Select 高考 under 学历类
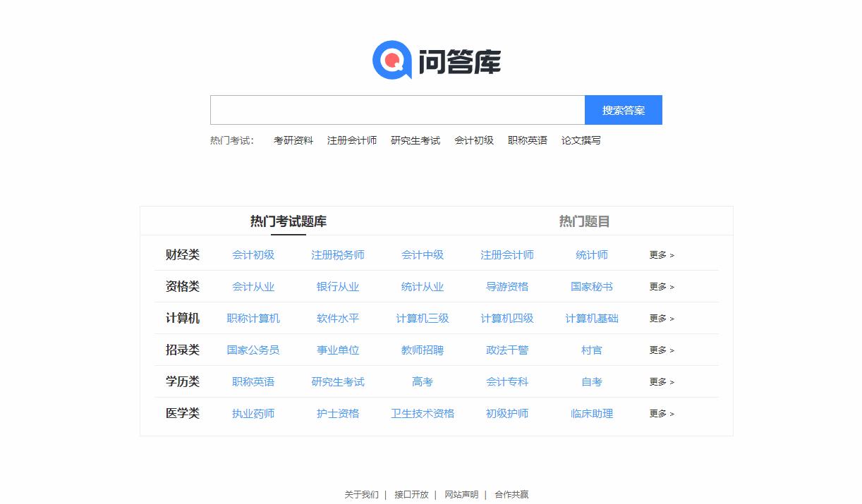Viewport: 862px width, 504px height. [422, 382]
